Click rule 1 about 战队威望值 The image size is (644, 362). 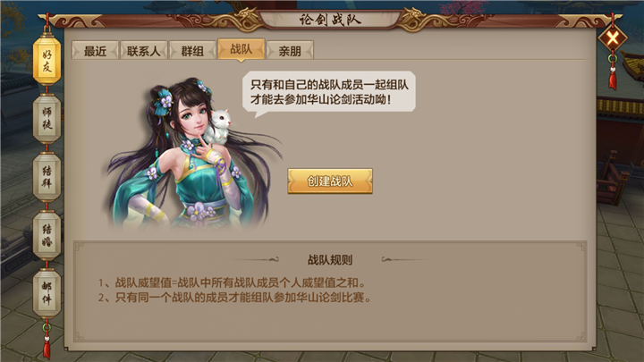click(x=232, y=282)
